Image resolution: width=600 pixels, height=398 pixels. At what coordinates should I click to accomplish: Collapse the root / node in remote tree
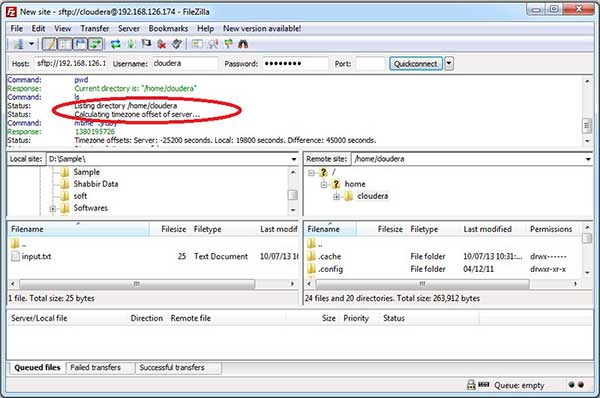[311, 173]
